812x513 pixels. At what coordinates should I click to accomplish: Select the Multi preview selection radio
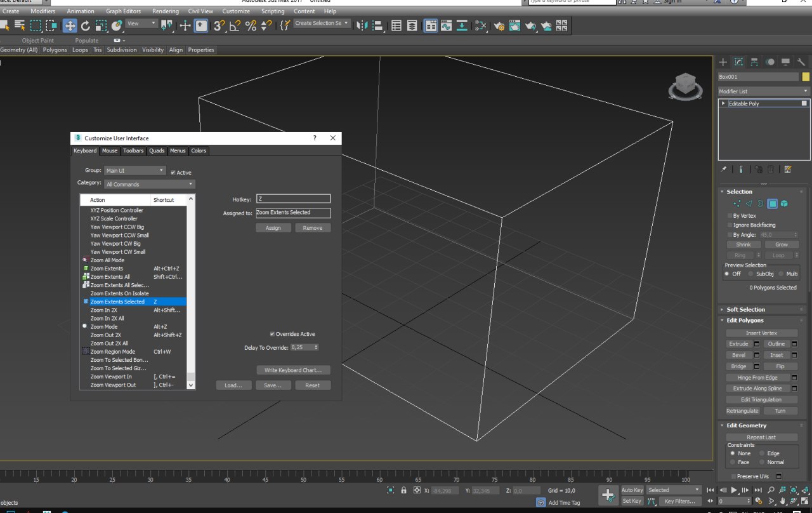coord(780,274)
